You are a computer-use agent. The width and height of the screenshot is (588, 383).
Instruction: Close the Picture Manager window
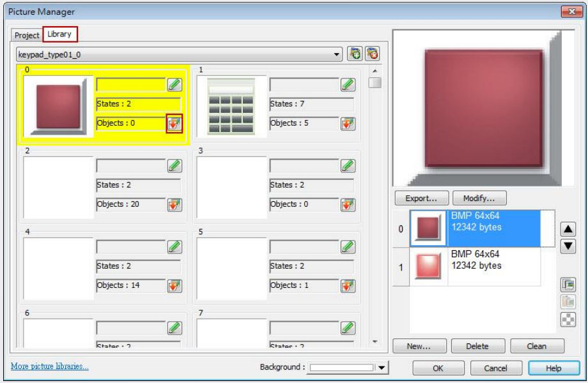tap(571, 11)
